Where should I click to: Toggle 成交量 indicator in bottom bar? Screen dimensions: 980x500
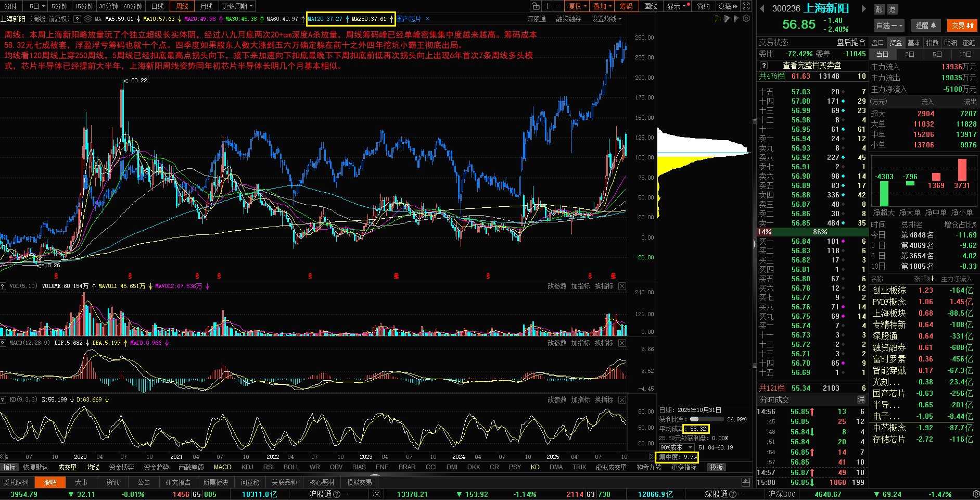pyautogui.click(x=67, y=467)
